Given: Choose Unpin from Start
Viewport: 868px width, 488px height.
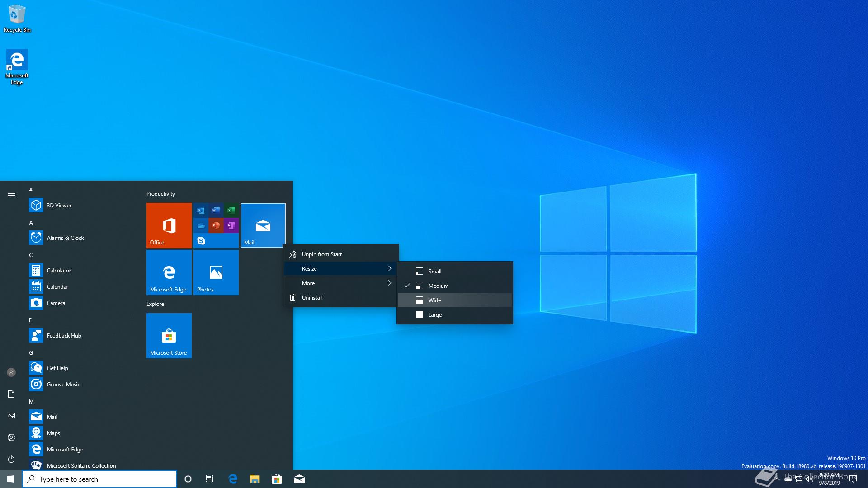Looking at the screenshot, I should 341,254.
